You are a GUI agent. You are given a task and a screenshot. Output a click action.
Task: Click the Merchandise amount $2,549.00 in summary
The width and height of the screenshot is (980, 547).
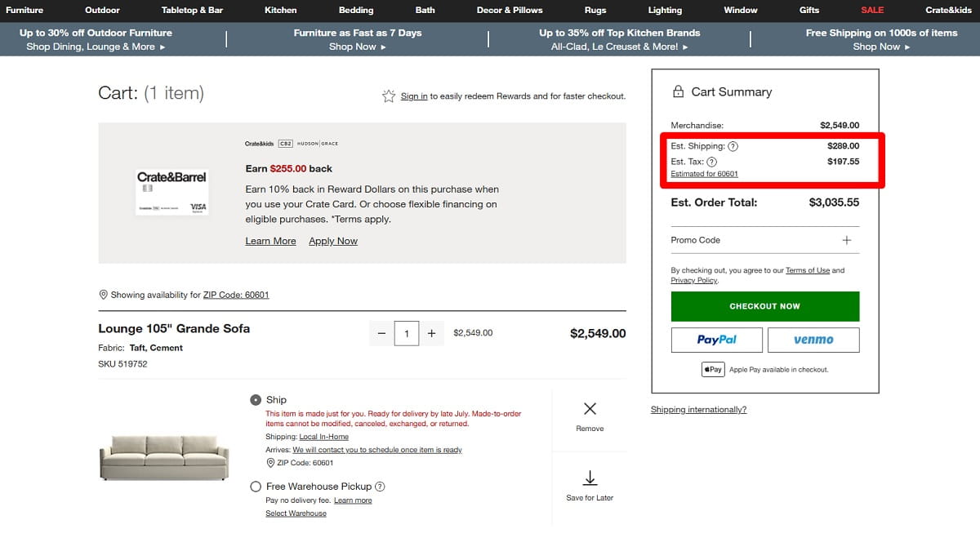tap(840, 126)
